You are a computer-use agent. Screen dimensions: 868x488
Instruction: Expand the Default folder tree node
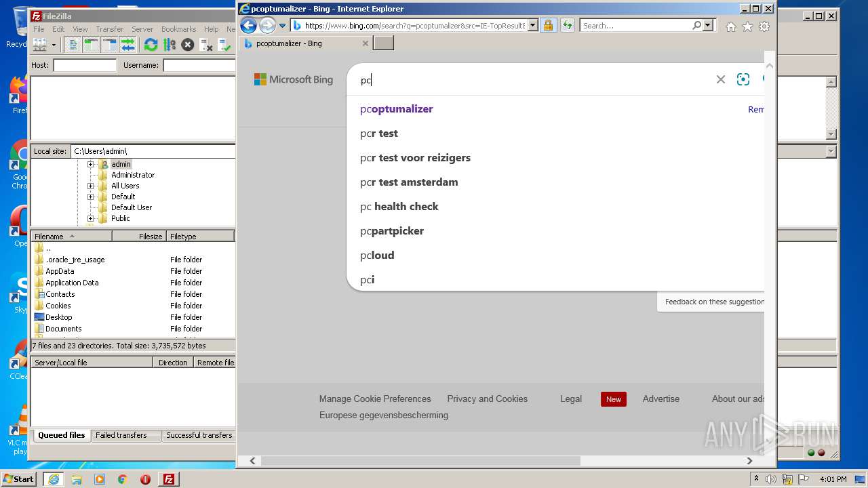click(x=90, y=197)
